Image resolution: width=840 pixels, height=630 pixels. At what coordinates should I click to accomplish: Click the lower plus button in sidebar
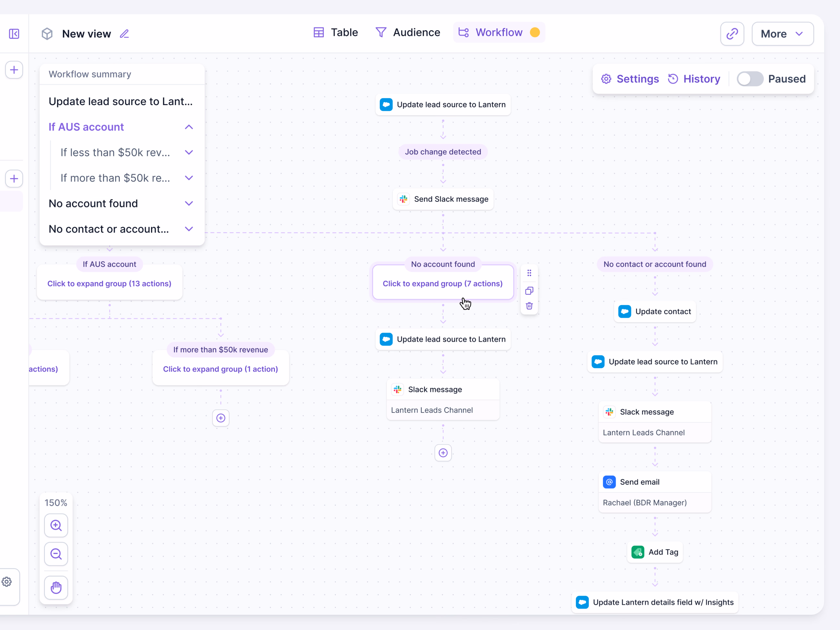coord(14,178)
